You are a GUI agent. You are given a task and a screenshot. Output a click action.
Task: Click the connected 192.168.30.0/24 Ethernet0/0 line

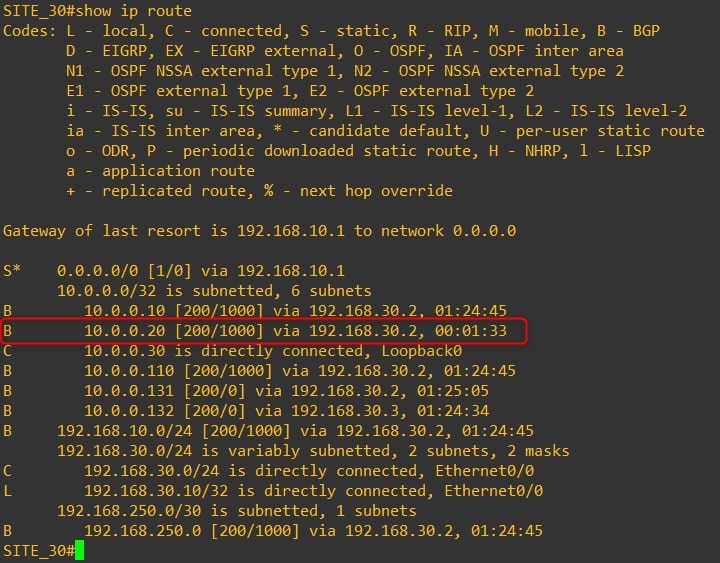coord(268,471)
